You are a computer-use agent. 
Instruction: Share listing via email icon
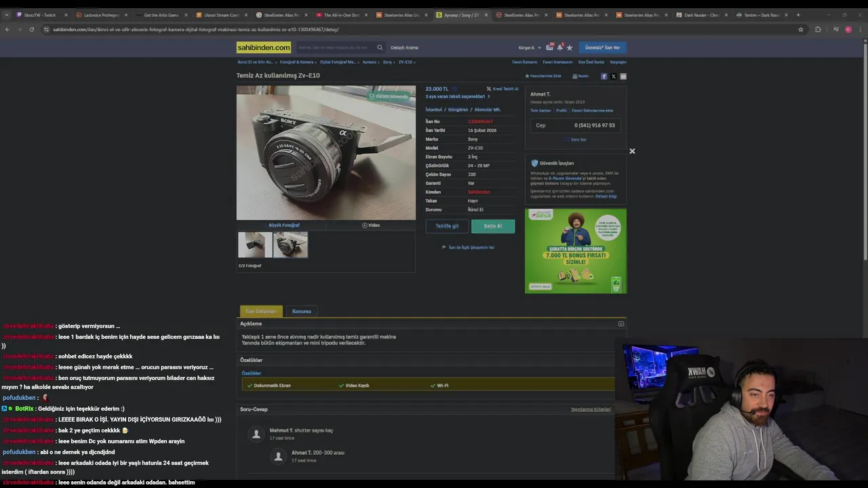point(623,77)
